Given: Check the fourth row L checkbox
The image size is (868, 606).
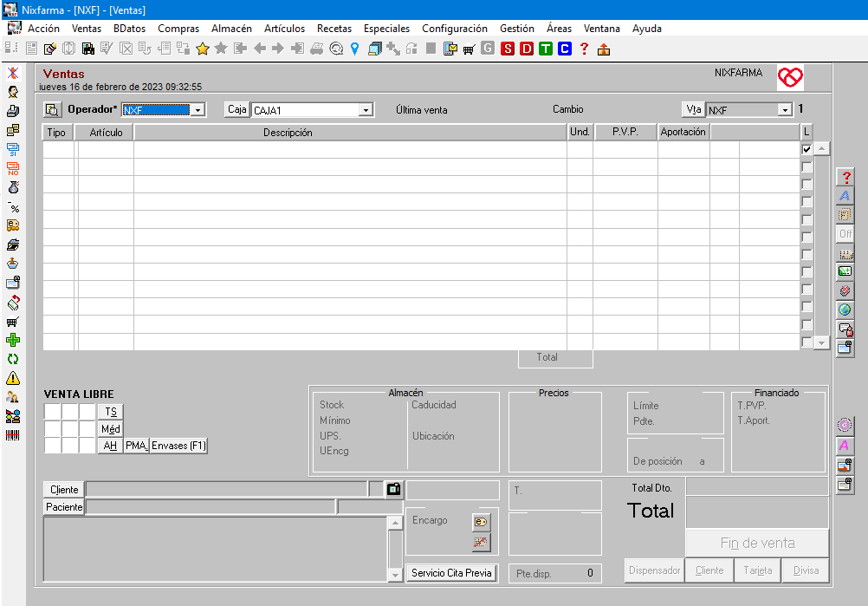Looking at the screenshot, I should [x=806, y=202].
